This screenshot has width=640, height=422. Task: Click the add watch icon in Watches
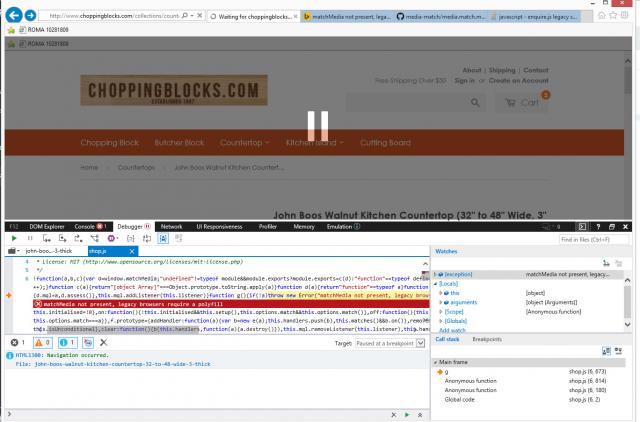click(x=606, y=264)
